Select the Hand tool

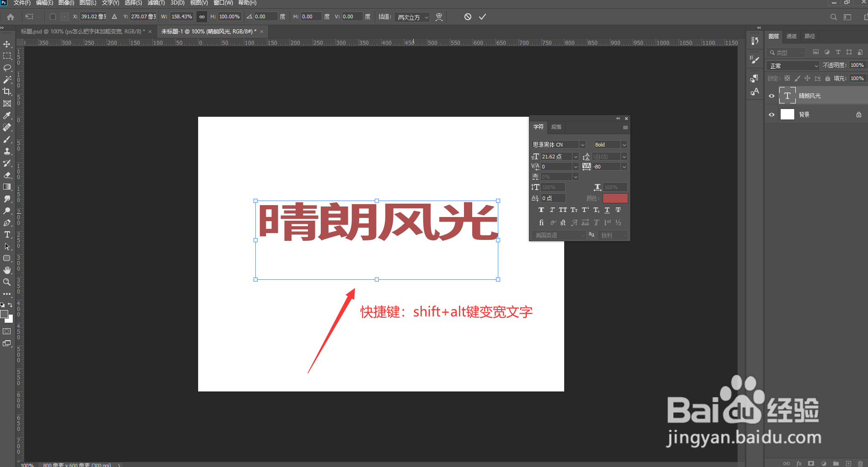[7, 270]
